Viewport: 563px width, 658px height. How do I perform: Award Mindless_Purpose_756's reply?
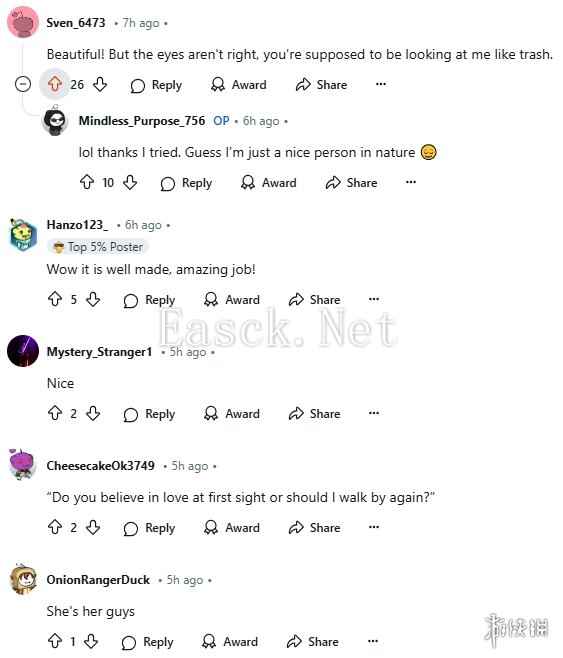coord(268,183)
